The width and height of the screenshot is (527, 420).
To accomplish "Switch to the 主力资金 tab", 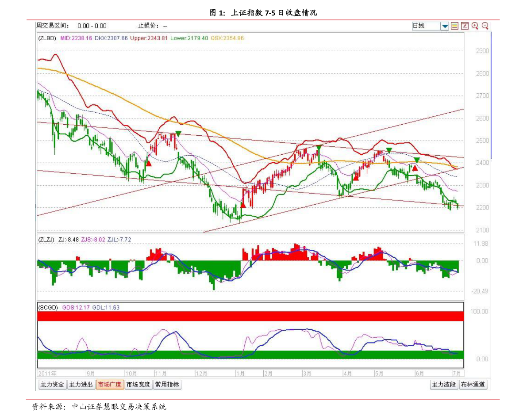I will [52, 385].
